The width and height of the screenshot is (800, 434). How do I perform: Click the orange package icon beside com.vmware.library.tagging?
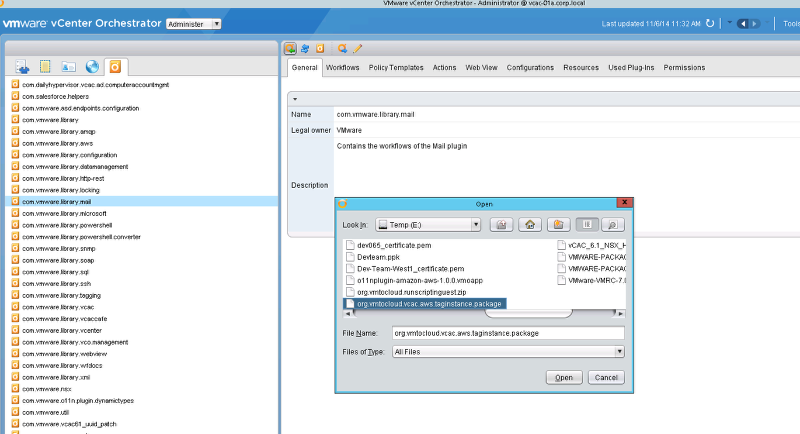pos(15,295)
